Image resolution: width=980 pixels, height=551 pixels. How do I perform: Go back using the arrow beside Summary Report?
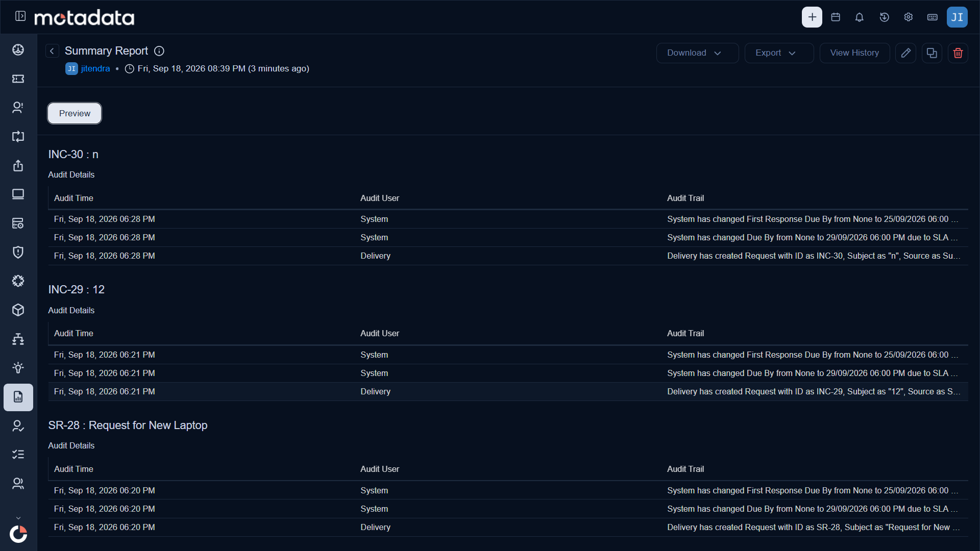[52, 51]
